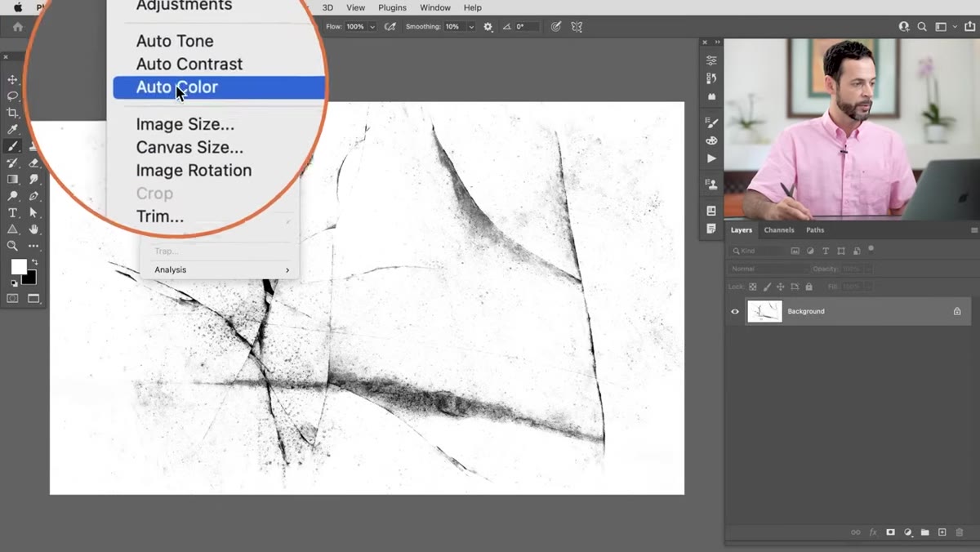Select the Brush tool in toolbox
The height and width of the screenshot is (552, 980).
12,146
